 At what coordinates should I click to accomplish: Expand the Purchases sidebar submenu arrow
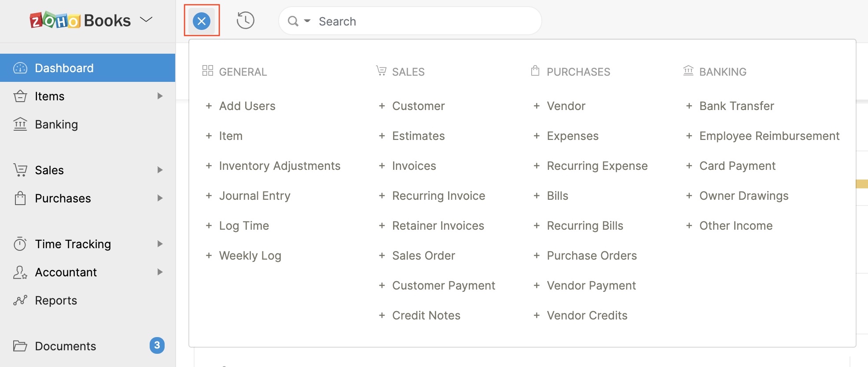160,198
